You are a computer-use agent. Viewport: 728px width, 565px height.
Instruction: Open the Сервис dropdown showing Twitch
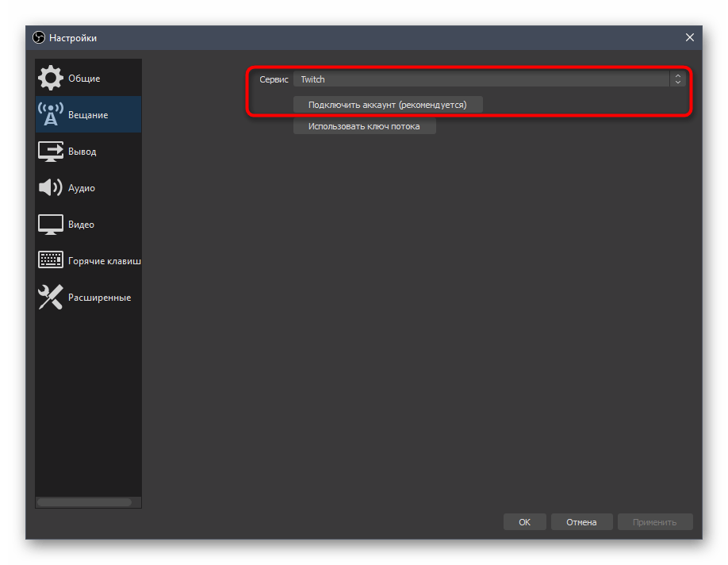481,79
